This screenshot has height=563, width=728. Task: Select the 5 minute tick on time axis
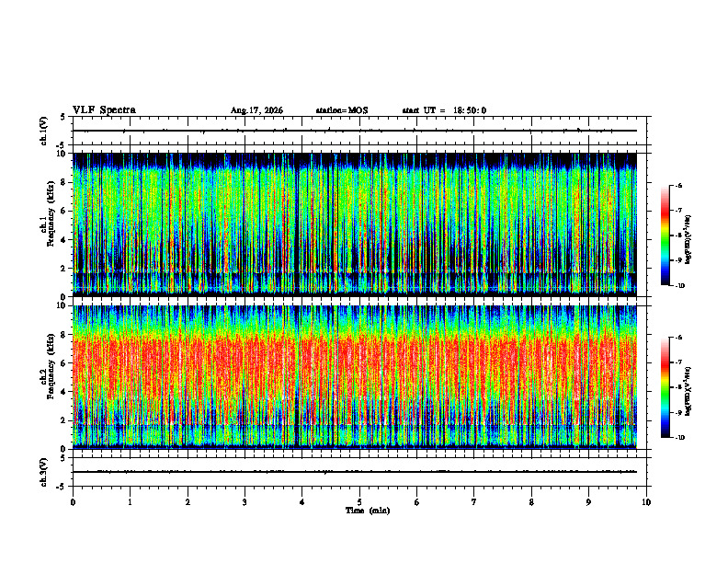(x=359, y=502)
